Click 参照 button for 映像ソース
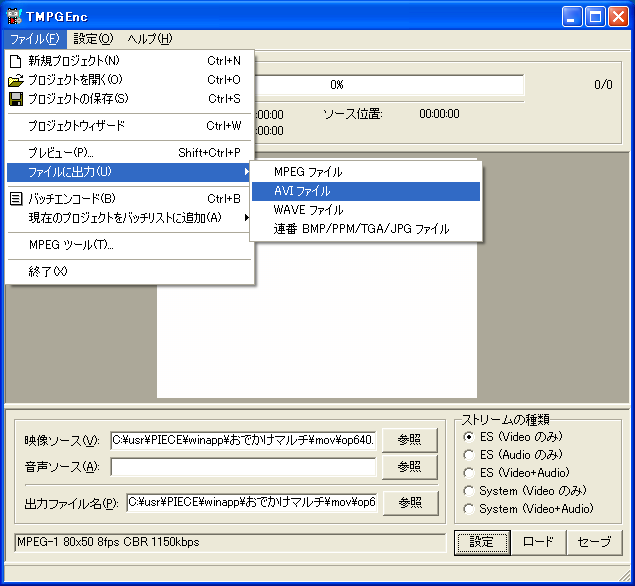635x586 pixels. click(410, 440)
